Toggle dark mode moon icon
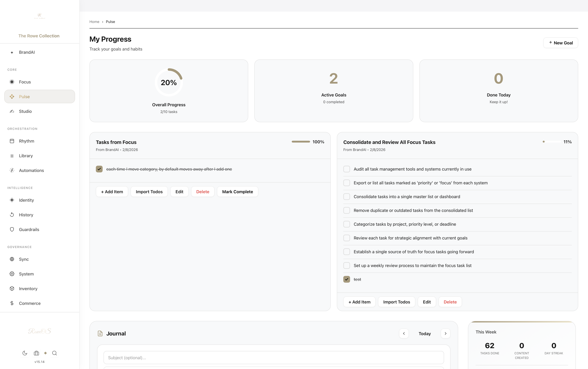The width and height of the screenshot is (588, 369). click(25, 353)
